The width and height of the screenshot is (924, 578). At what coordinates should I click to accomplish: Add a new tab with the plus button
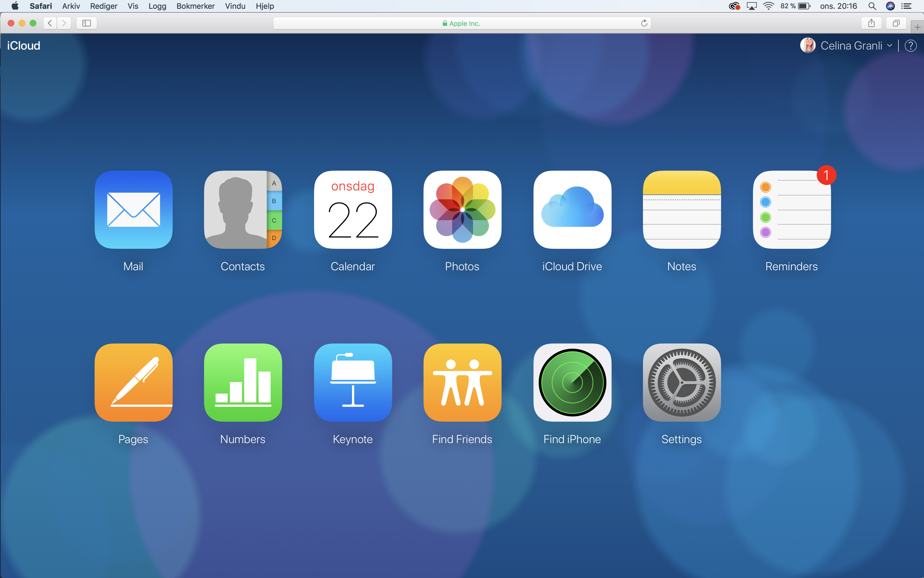tap(917, 27)
